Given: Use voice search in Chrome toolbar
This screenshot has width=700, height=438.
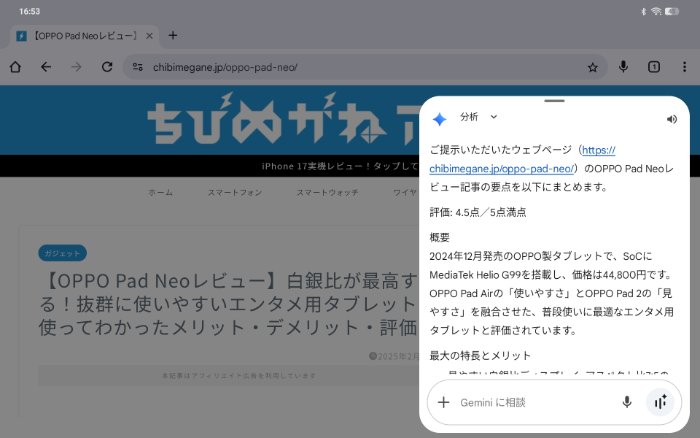Looking at the screenshot, I should click(623, 67).
